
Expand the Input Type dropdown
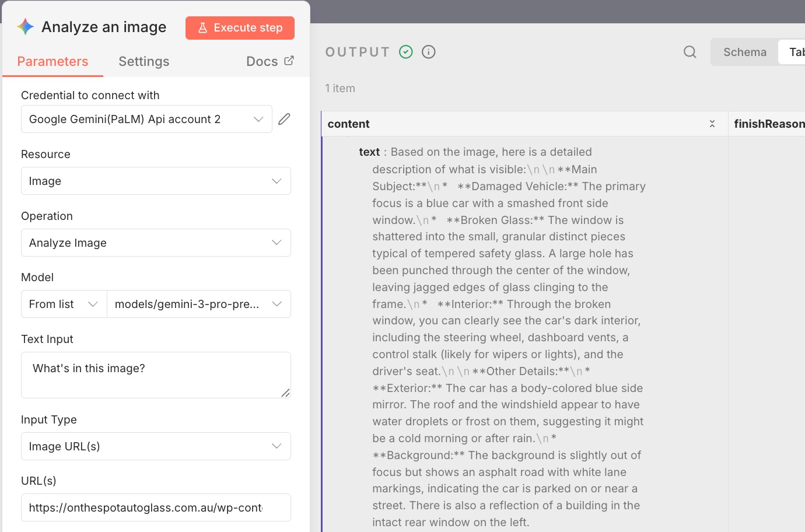156,446
